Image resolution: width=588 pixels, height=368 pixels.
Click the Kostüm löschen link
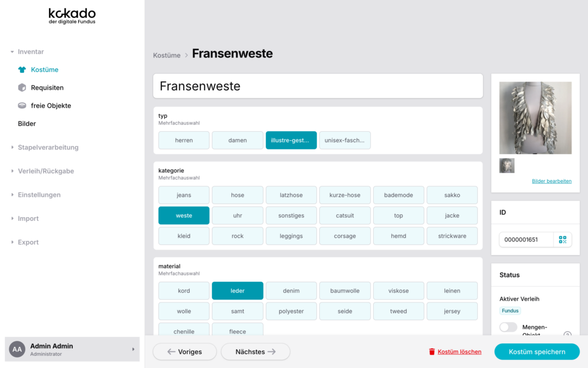[459, 352]
